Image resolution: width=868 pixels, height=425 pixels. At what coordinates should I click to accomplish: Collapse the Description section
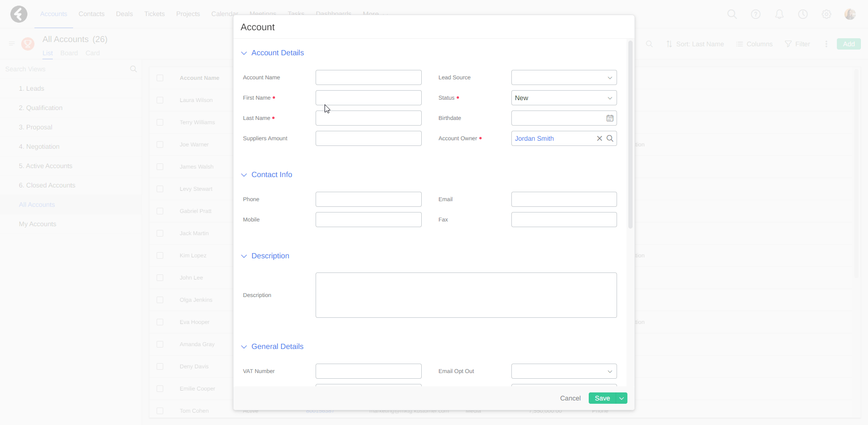tap(244, 256)
